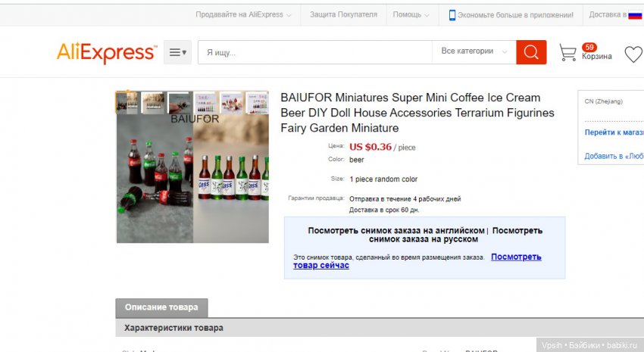Open the hamburger categories menu icon
Image resolution: width=644 pixels, height=352 pixels.
(177, 52)
